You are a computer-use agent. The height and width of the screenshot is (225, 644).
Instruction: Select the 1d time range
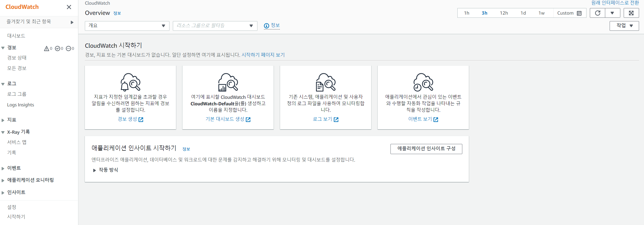click(523, 13)
